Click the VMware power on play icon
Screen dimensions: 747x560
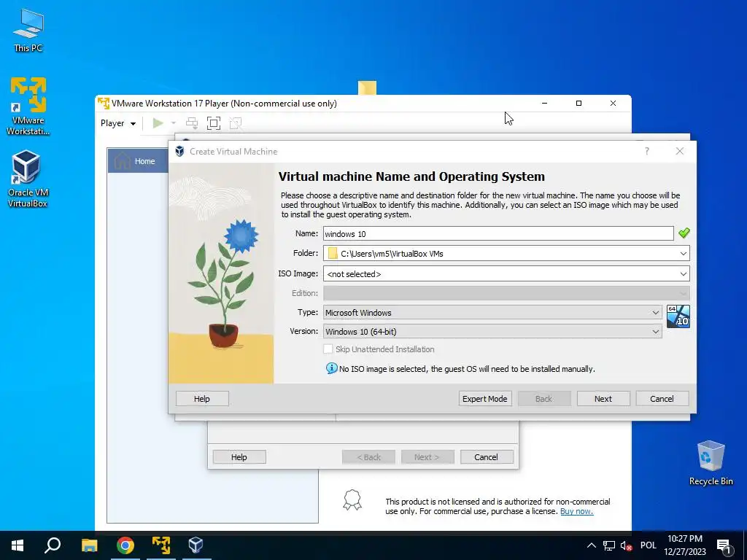[158, 123]
